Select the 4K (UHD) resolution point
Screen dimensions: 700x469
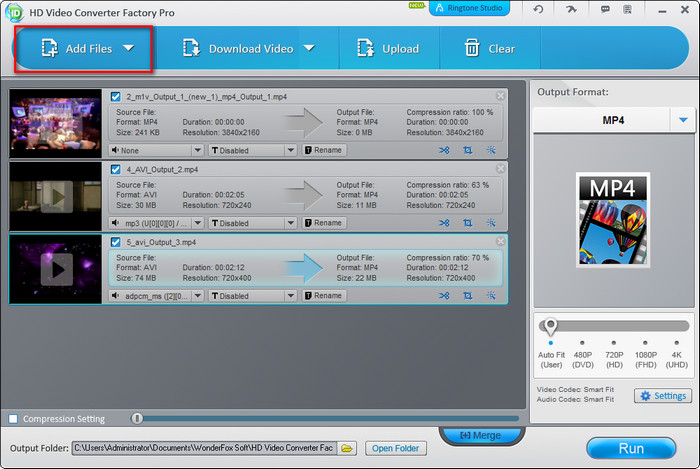click(677, 343)
